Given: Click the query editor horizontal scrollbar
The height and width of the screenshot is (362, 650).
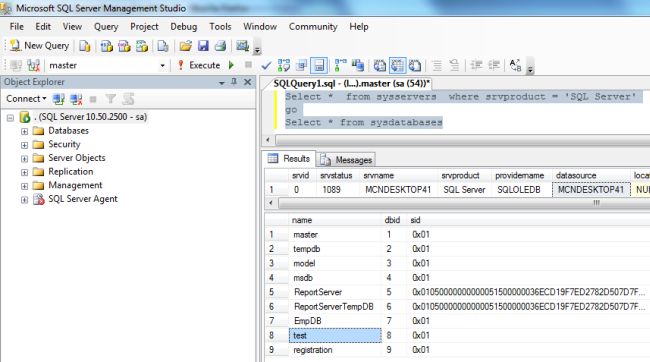Looking at the screenshot, I should [x=463, y=140].
